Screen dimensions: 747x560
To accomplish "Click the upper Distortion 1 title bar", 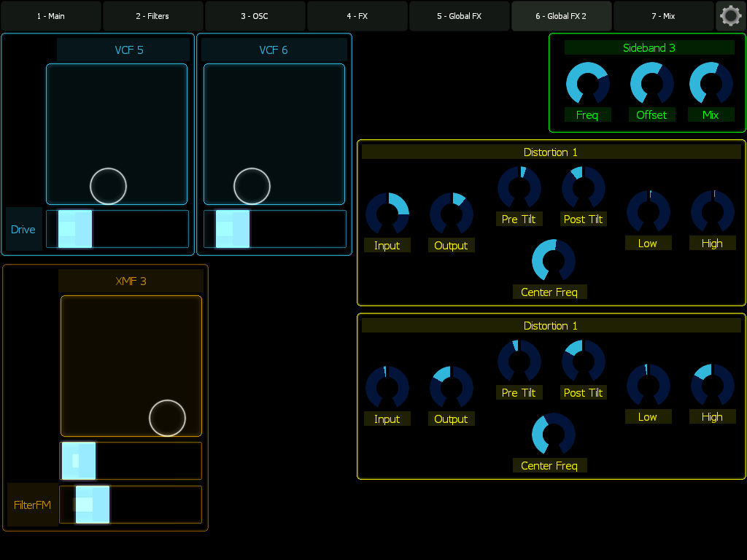I will point(551,152).
